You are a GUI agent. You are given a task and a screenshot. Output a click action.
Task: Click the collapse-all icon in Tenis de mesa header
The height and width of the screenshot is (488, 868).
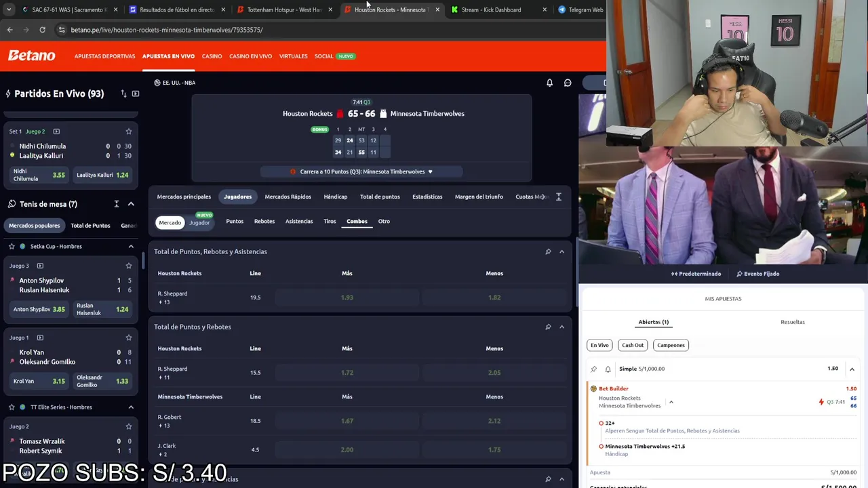click(x=116, y=204)
